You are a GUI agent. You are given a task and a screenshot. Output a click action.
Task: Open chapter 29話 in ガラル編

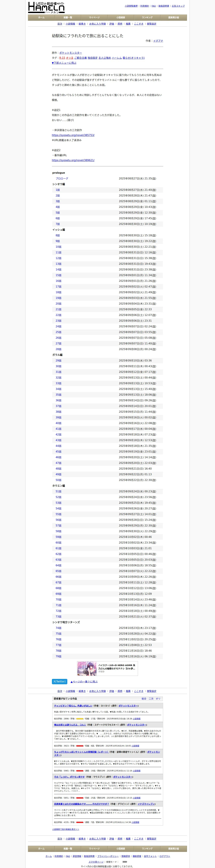point(59,361)
